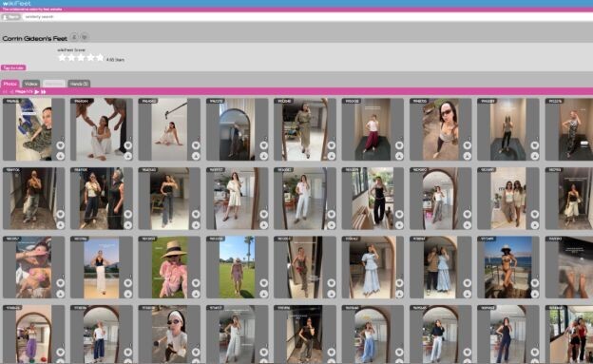Upvote the camo-top selfie photo with its triangle icon
The height and width of the screenshot is (364, 593).
(x=60, y=156)
